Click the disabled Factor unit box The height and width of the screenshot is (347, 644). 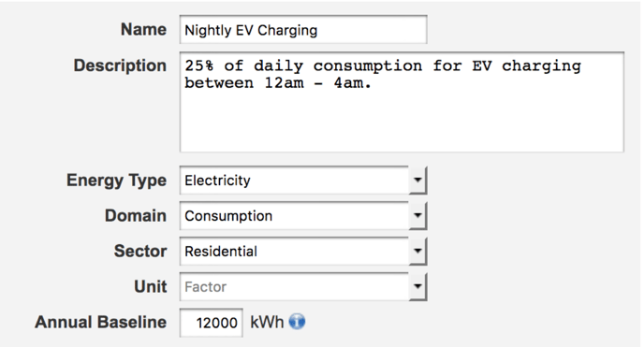click(294, 286)
